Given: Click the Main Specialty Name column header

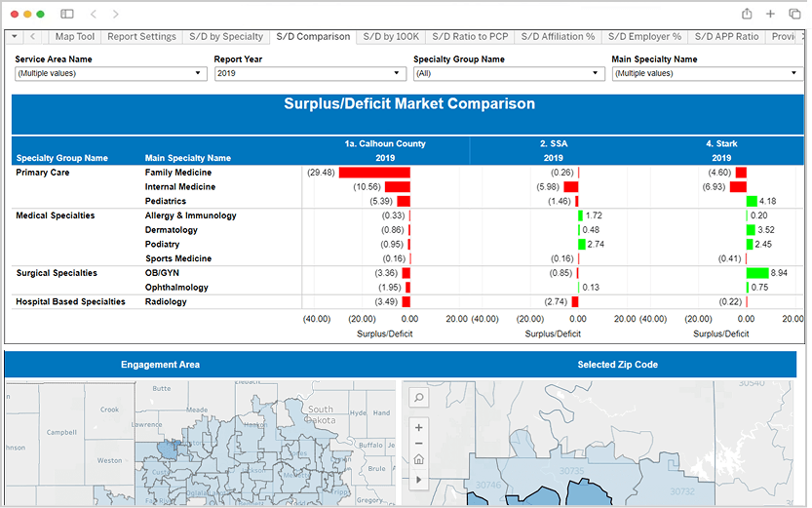Looking at the screenshot, I should (x=187, y=158).
